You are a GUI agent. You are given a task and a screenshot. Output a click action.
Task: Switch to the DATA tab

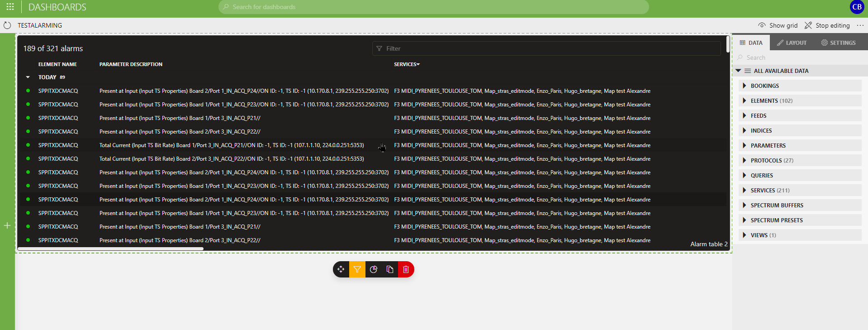point(751,43)
